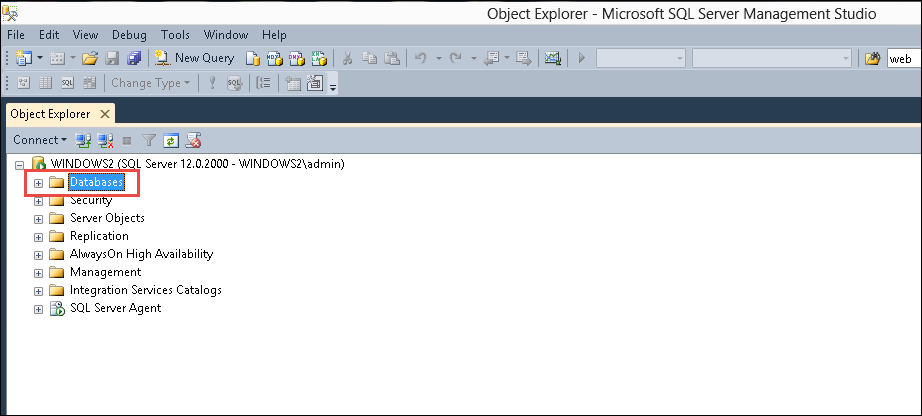Click the Analysis Services MDX Query icon
This screenshot has width=922, height=416.
tap(275, 58)
